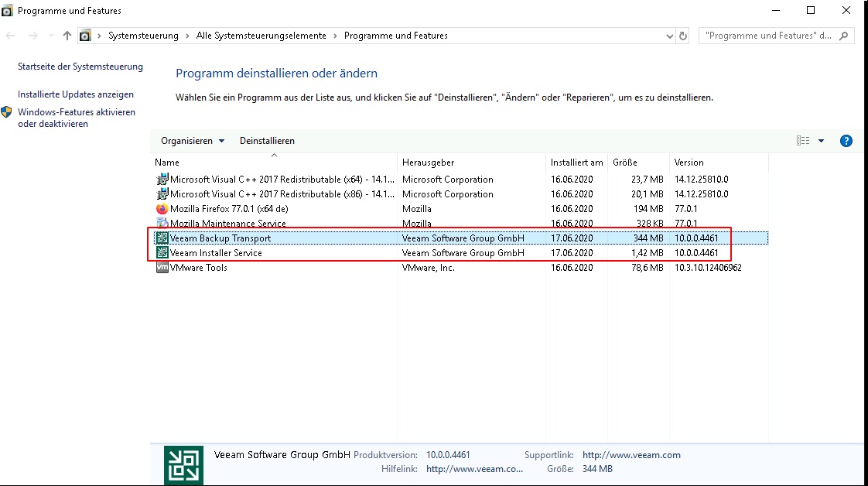The image size is (868, 486).
Task: Click the Visual C++ 2017 x64 icon
Action: (x=162, y=180)
